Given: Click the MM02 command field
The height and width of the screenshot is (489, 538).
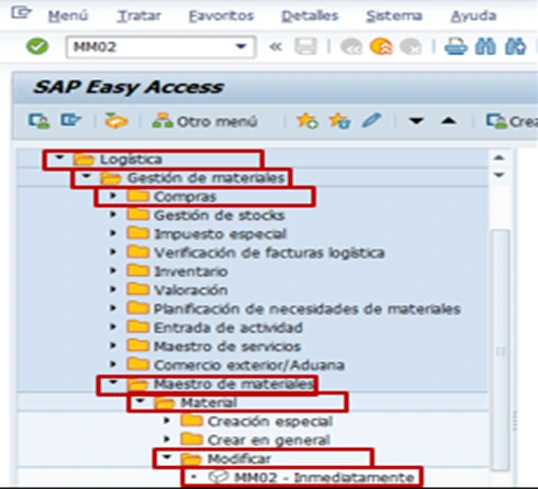Looking at the screenshot, I should pos(160,46).
